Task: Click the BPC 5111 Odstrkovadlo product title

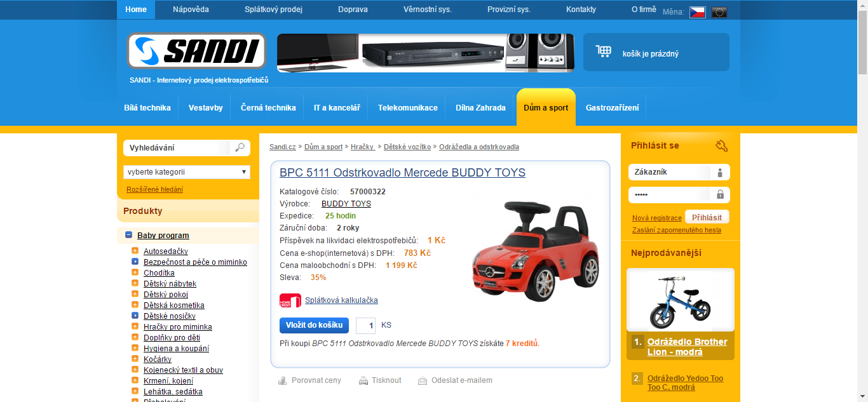Action: pos(402,173)
